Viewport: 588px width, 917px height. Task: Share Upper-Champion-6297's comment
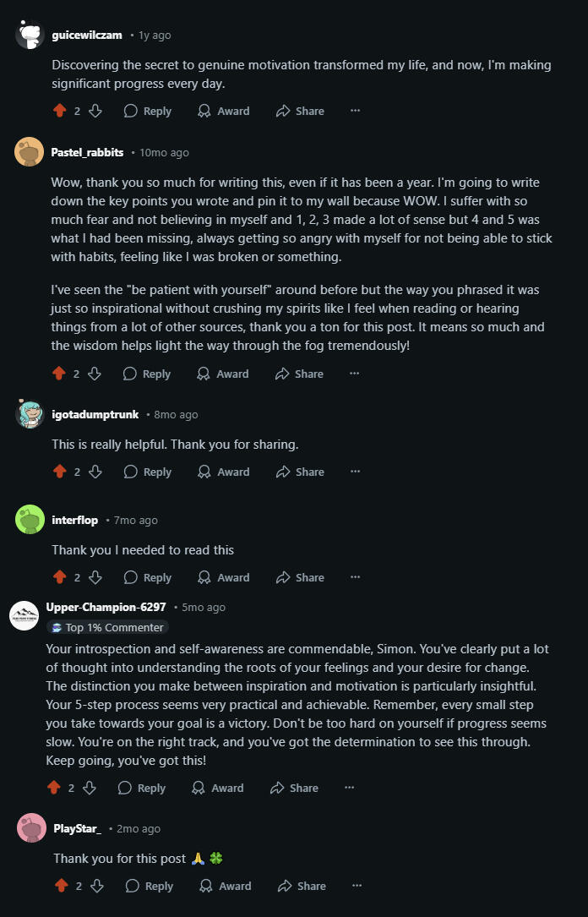[x=293, y=788]
